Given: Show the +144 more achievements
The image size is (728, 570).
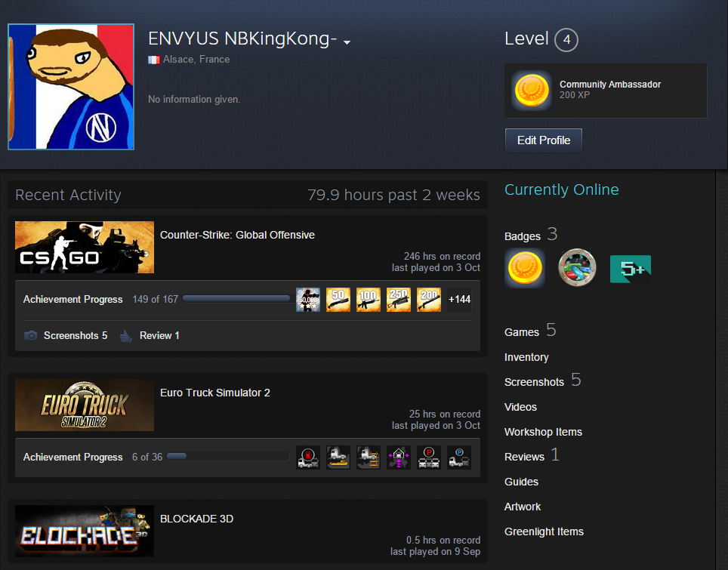Looking at the screenshot, I should click(459, 300).
